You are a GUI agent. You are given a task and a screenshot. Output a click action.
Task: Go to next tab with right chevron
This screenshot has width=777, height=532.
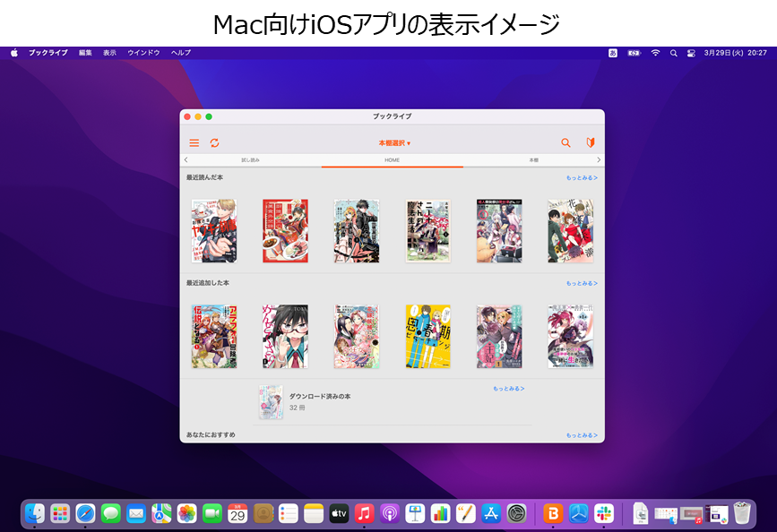coord(599,159)
